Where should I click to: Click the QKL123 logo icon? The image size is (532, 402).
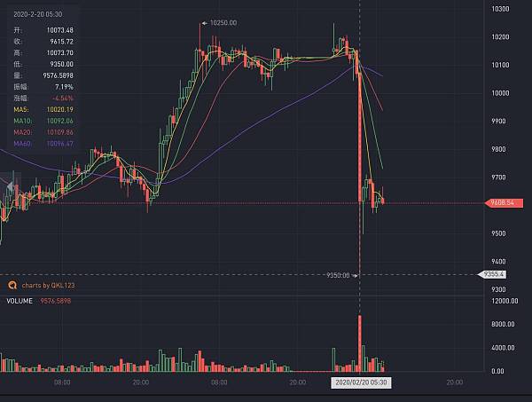pos(12,286)
